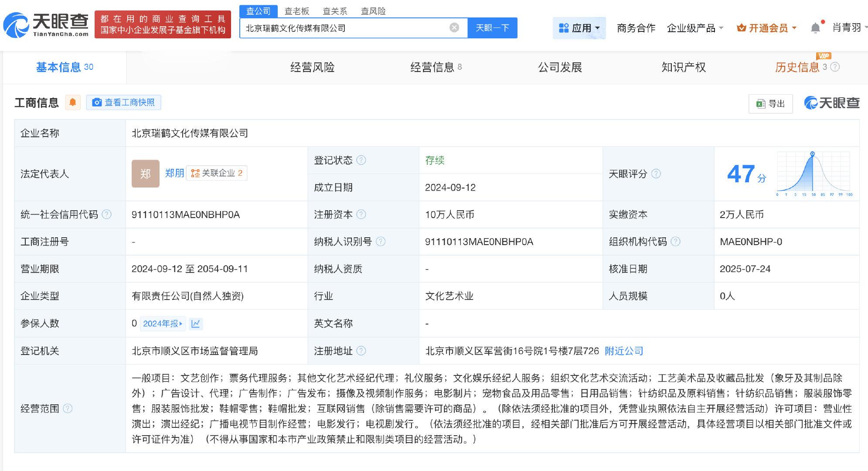Click the TianYanCha logo in header

coord(46,25)
